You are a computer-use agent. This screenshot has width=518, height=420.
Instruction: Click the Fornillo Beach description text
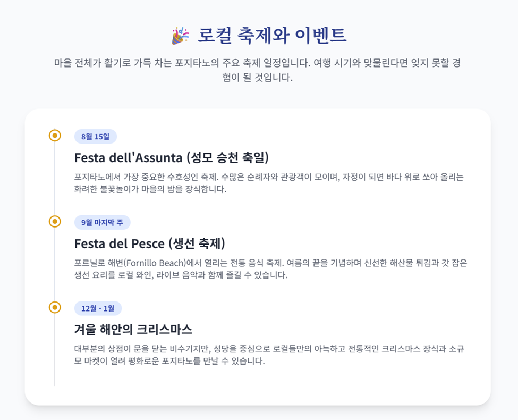(270, 269)
